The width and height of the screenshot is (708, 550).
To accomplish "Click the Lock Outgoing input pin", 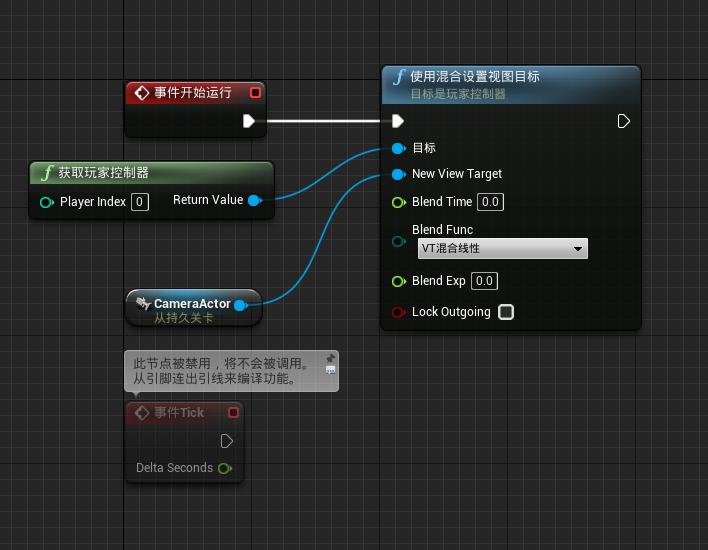I will [399, 312].
